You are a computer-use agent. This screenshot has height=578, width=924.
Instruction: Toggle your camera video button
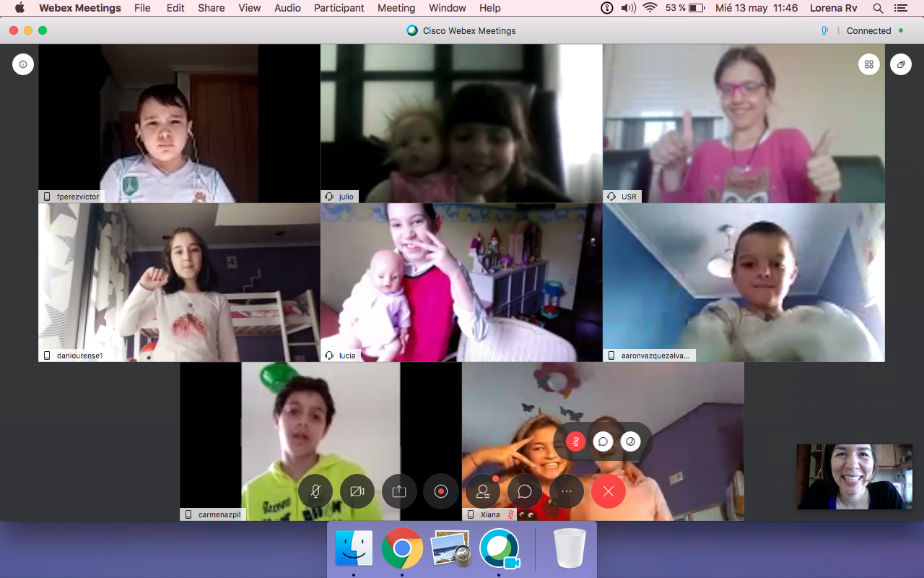point(357,491)
